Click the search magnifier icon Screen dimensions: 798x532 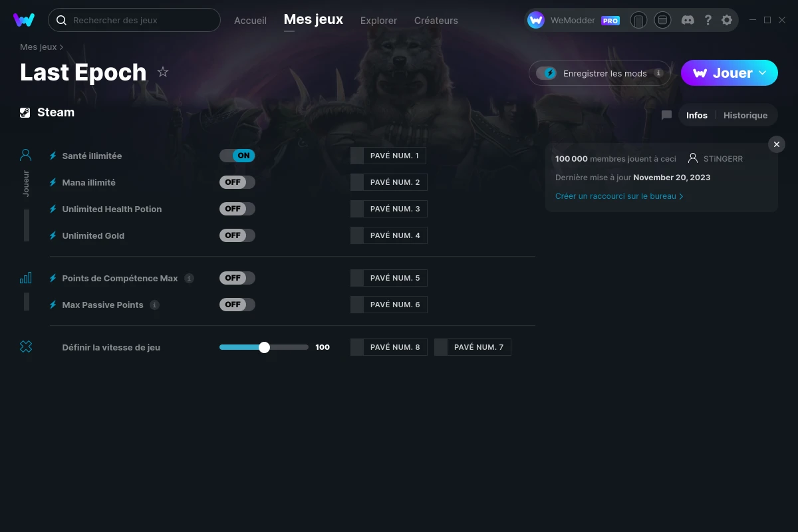click(61, 21)
